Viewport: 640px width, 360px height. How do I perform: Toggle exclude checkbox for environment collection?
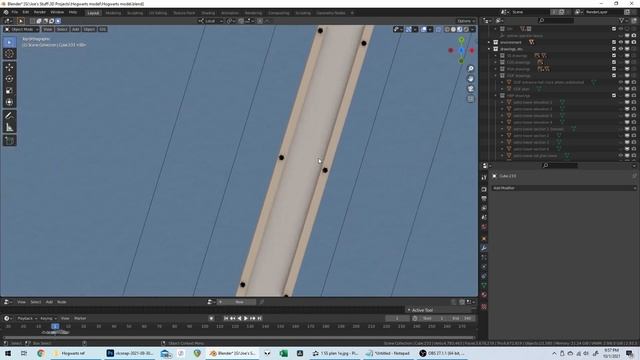pos(614,42)
